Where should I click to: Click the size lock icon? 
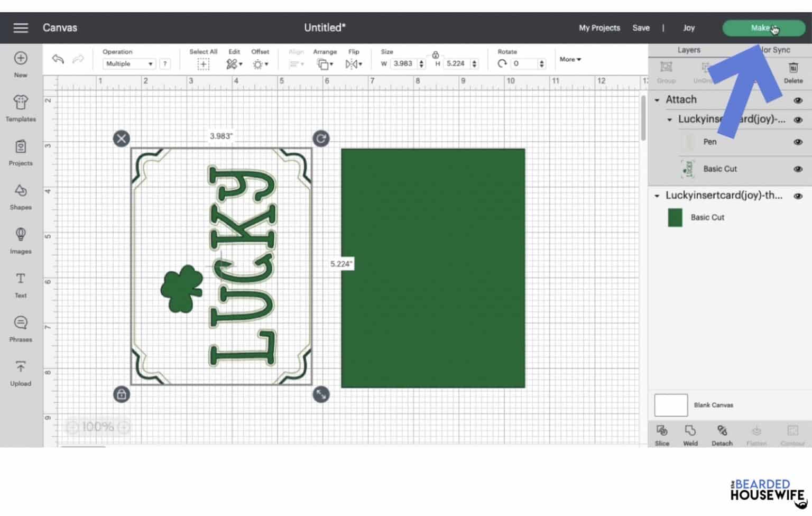(x=435, y=54)
